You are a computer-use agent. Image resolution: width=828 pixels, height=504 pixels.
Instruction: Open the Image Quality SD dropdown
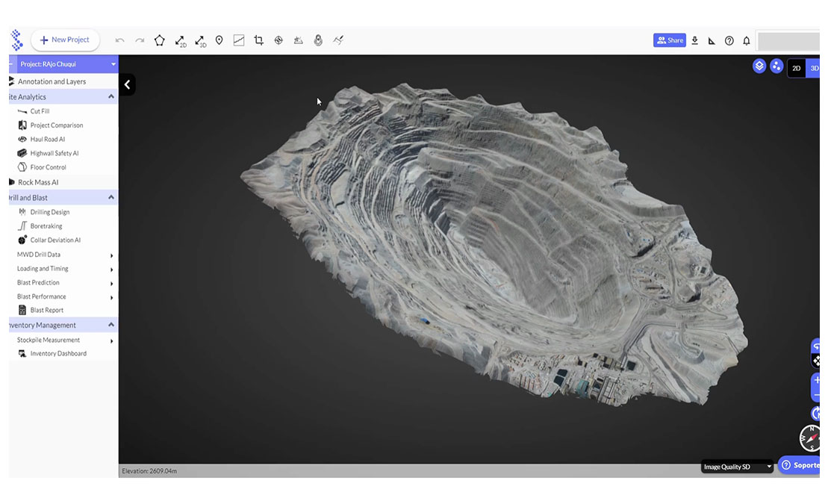click(737, 467)
